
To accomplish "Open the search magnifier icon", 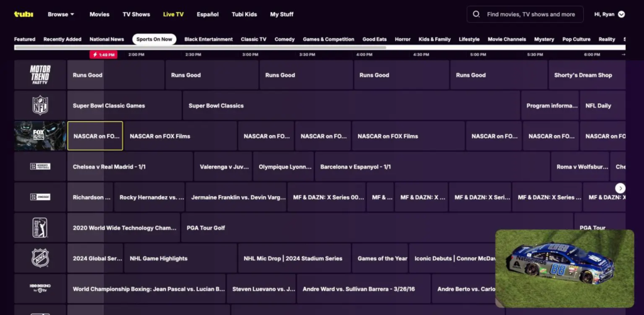I will 476,14.
